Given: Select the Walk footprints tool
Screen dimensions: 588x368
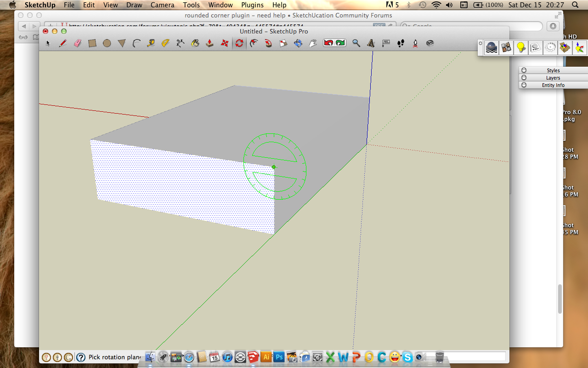Looking at the screenshot, I should click(x=401, y=43).
